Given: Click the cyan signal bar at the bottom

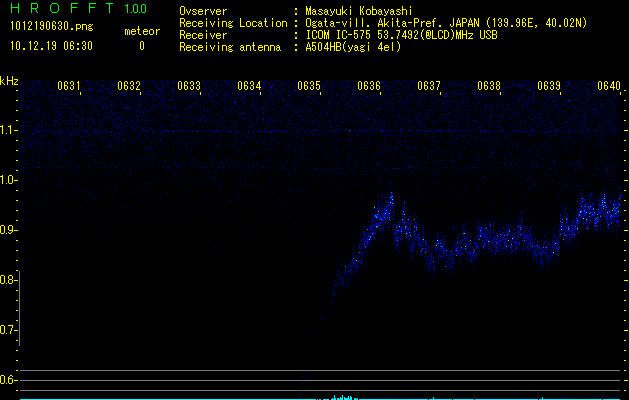Looking at the screenshot, I should pos(342,397).
